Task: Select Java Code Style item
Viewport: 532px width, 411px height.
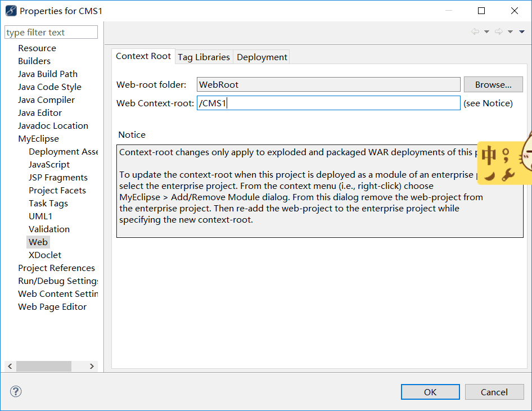Action: coord(50,87)
